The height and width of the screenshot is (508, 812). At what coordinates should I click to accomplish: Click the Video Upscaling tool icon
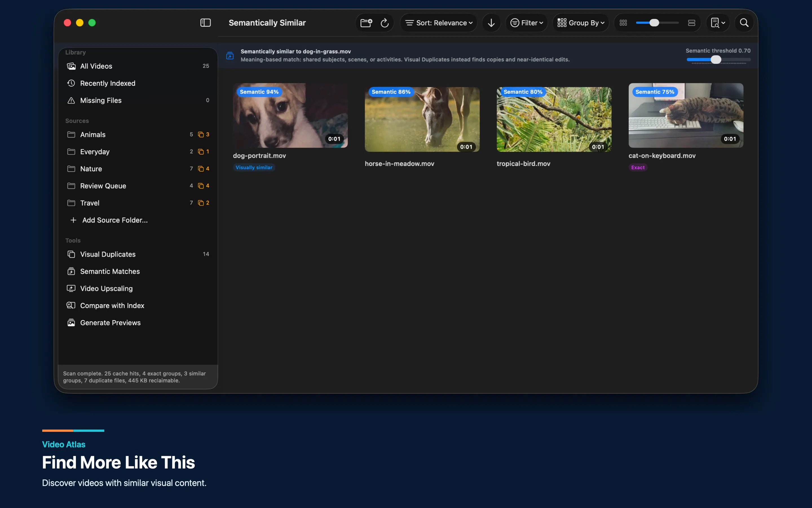coord(71,288)
